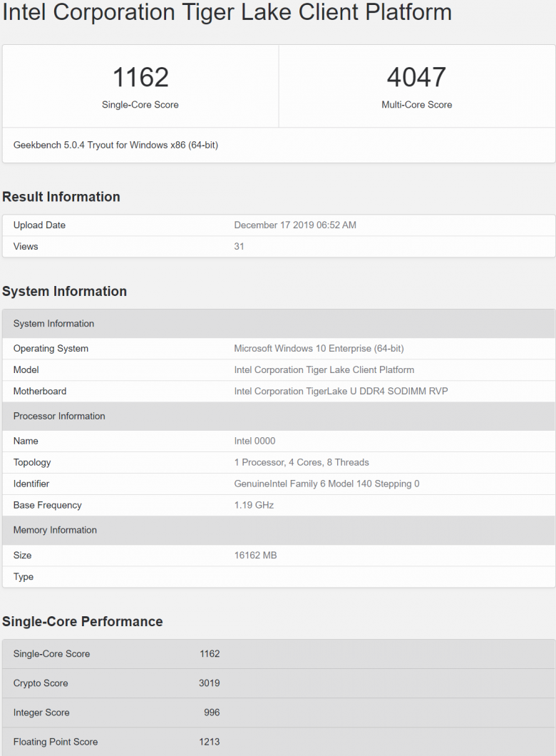This screenshot has height=756, width=556.
Task: Select GenuineIntel Family 6 Model 140 Stepping 0
Action: click(326, 484)
